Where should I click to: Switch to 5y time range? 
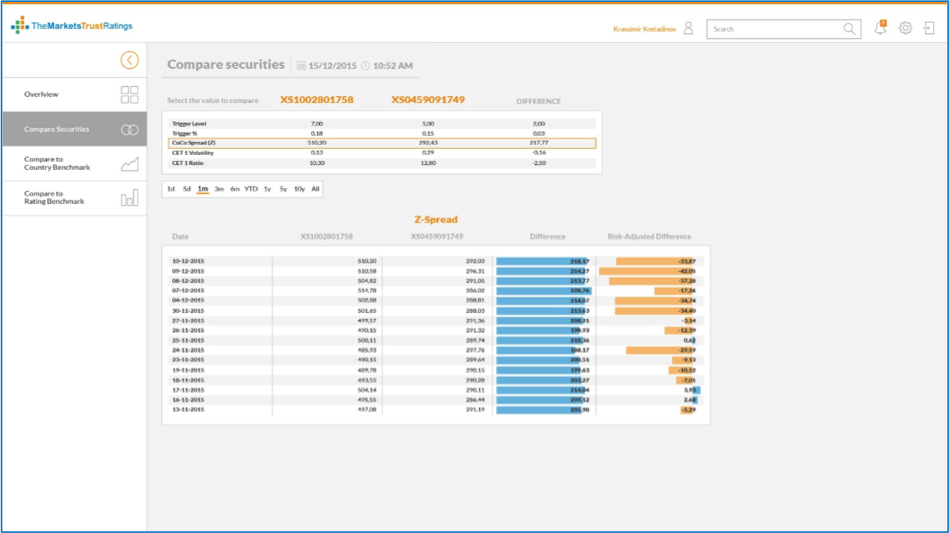point(283,189)
